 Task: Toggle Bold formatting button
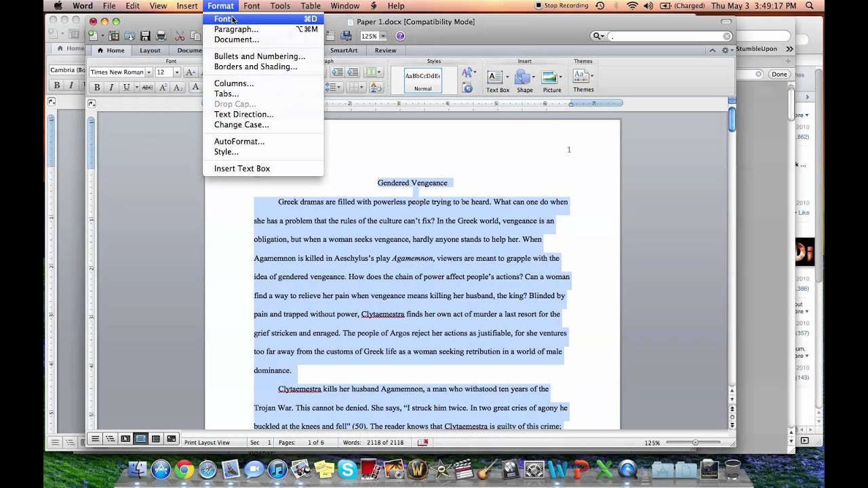click(x=97, y=87)
